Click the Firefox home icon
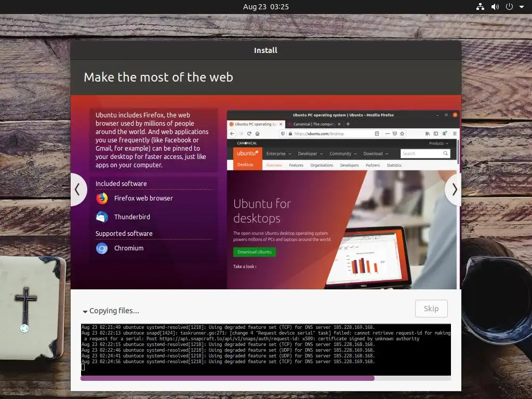The width and height of the screenshot is (532, 399). tap(258, 134)
